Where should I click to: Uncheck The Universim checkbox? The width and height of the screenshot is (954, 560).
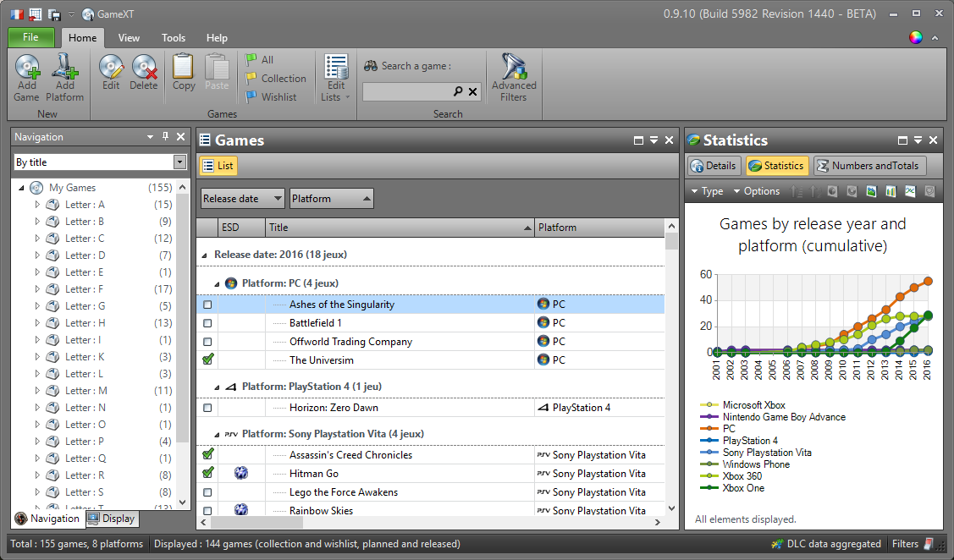point(207,360)
